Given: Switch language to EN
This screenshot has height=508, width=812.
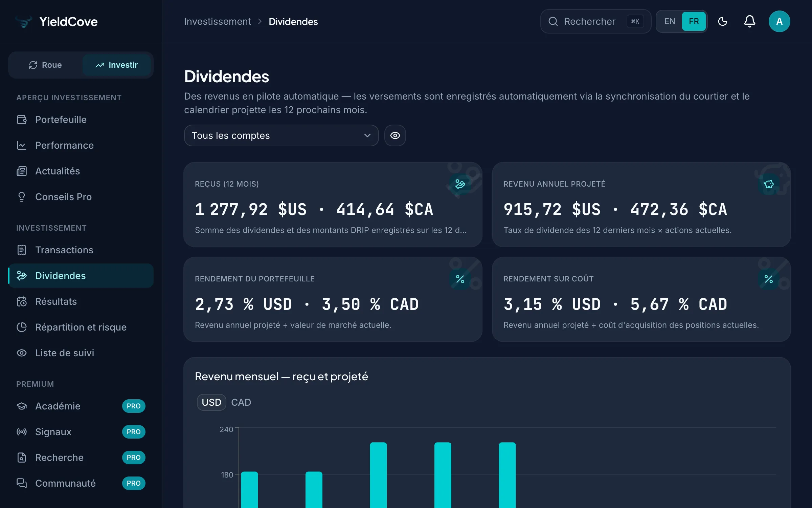Looking at the screenshot, I should point(670,21).
